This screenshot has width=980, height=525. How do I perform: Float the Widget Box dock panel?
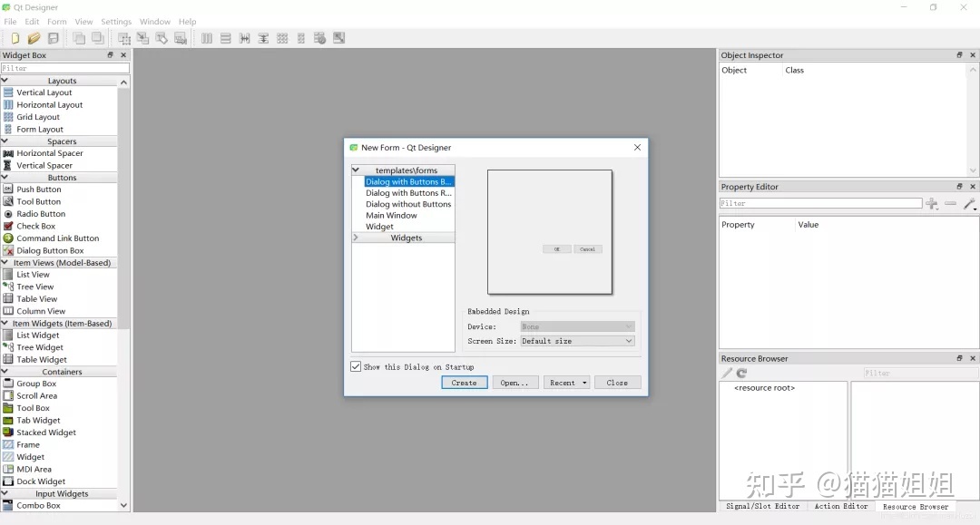110,55
